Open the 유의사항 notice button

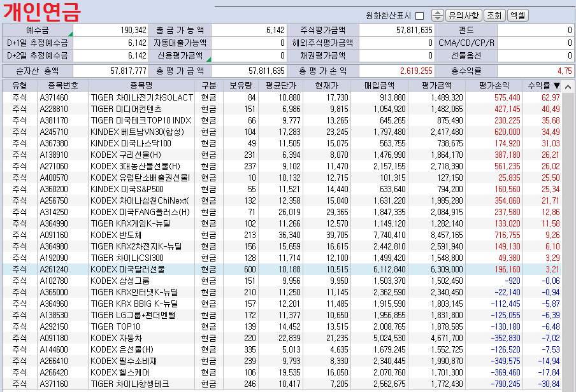click(x=464, y=15)
